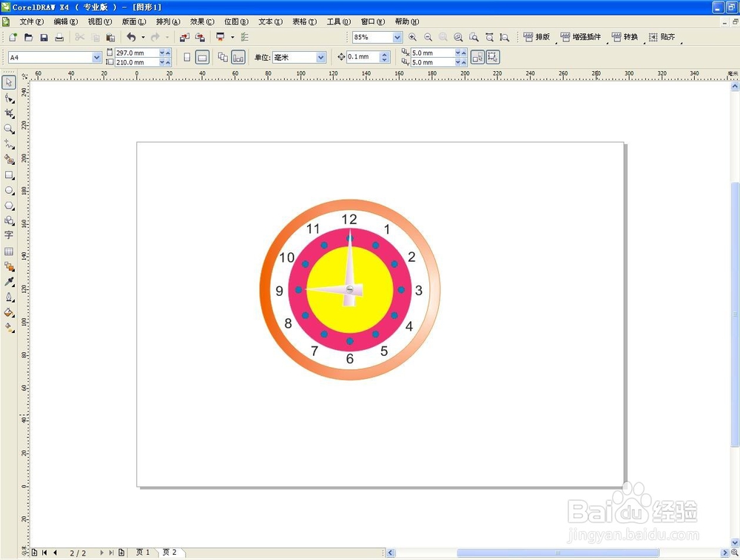The height and width of the screenshot is (560, 740).
Task: Open the 85% zoom level dropdown
Action: point(398,36)
